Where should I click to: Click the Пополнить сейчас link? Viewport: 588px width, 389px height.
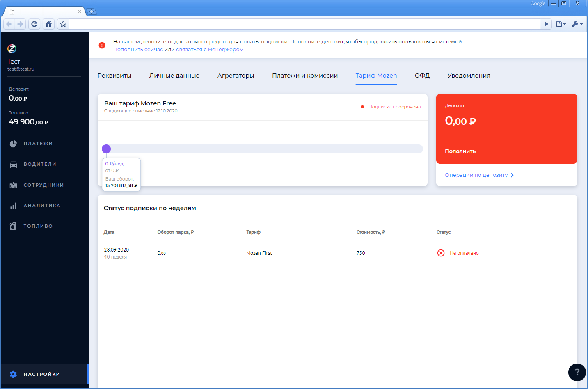pyautogui.click(x=138, y=50)
